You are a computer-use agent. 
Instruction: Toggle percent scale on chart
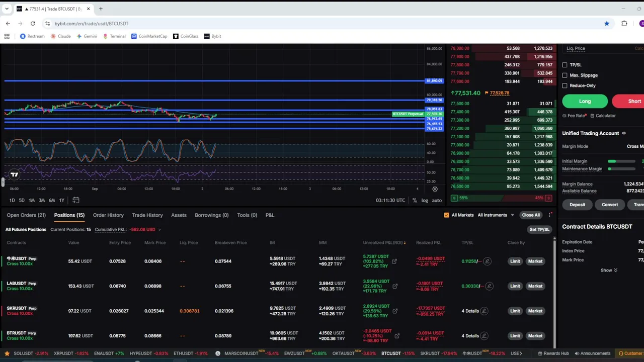coord(415,200)
